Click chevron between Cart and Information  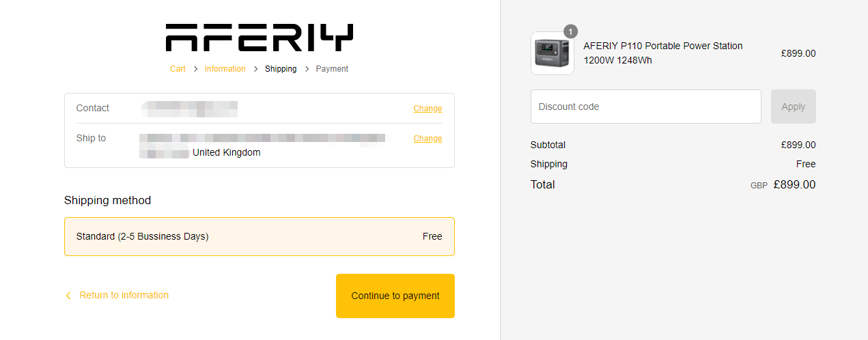[x=195, y=69]
